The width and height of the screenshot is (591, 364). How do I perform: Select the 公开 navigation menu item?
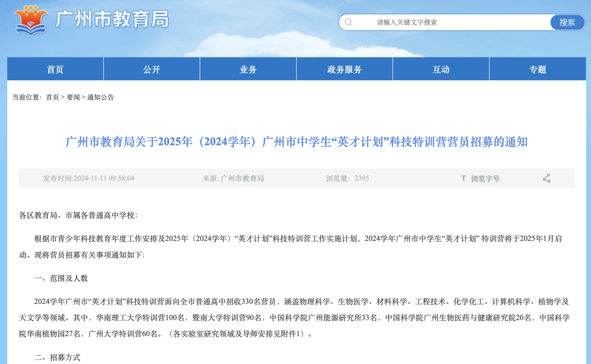coord(152,69)
